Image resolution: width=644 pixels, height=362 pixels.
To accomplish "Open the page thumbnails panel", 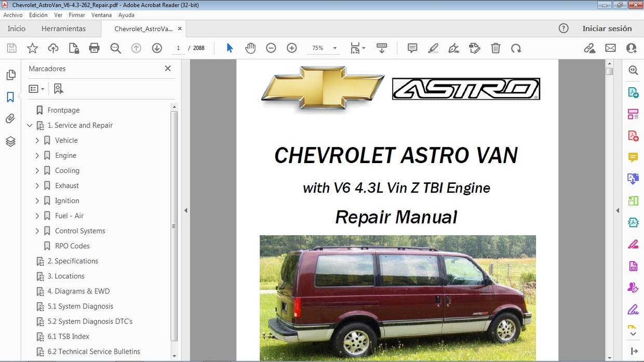I will [x=11, y=75].
